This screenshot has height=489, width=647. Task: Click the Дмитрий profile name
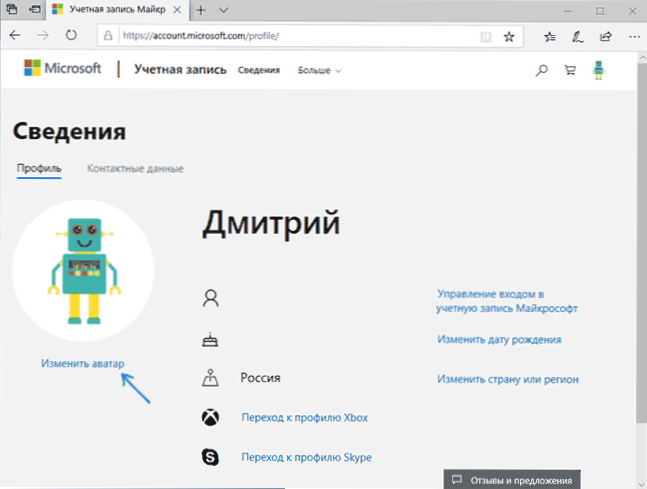coord(271,223)
